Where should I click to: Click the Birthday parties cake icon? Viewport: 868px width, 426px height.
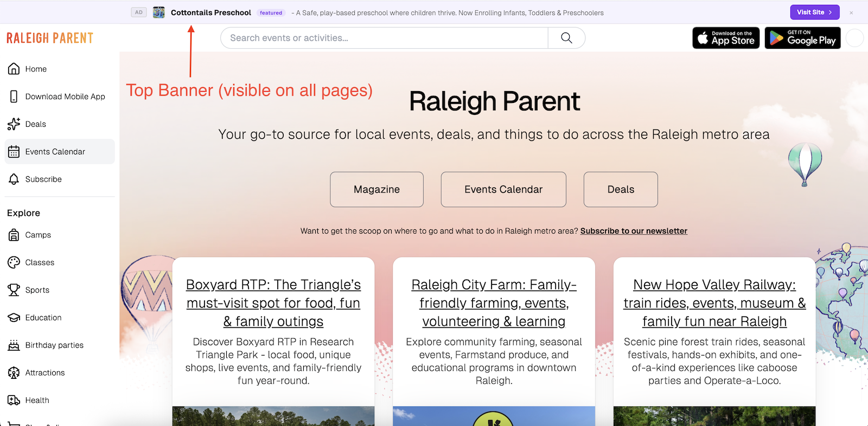(14, 345)
